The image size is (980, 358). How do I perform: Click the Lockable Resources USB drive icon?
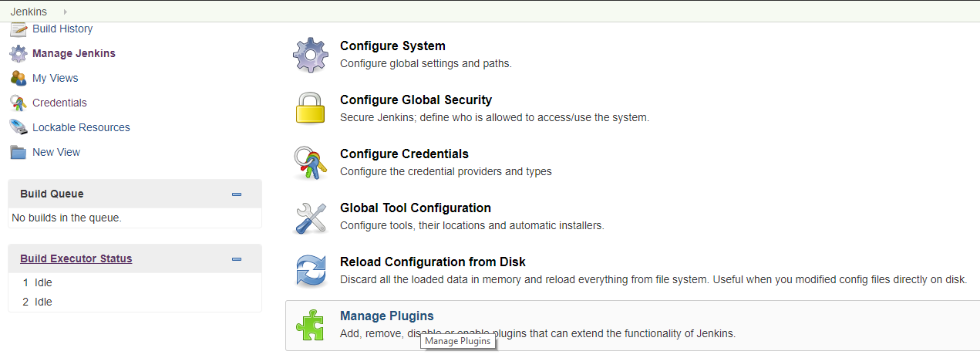pos(19,128)
